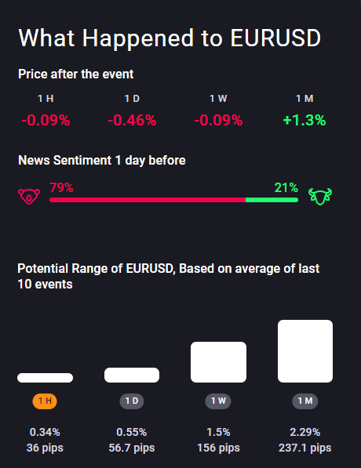Select the 1 H range pill

pos(45,401)
